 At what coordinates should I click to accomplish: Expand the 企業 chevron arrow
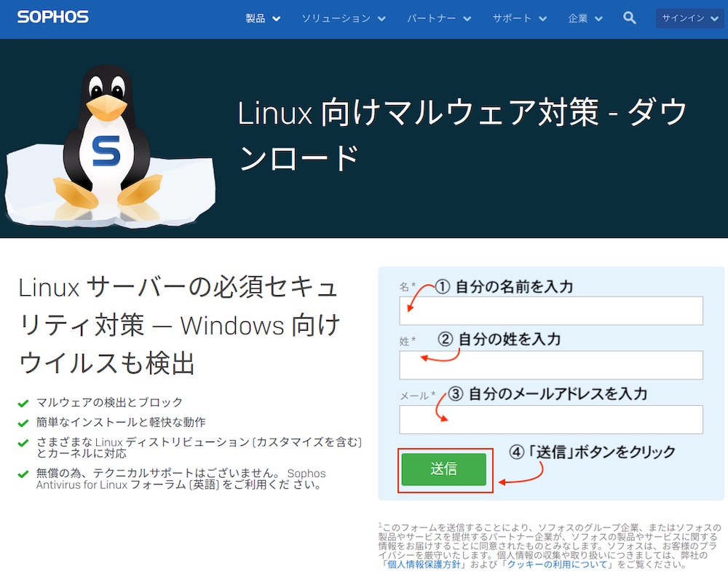(598, 19)
